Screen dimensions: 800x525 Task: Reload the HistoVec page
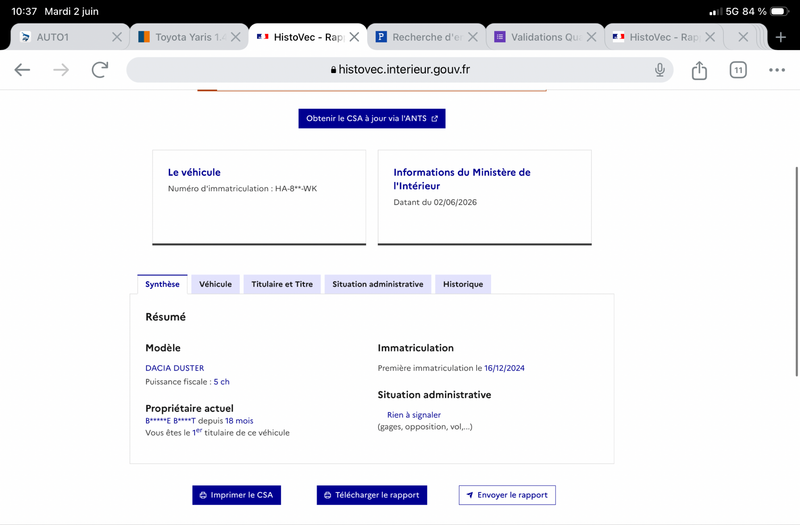tap(100, 69)
